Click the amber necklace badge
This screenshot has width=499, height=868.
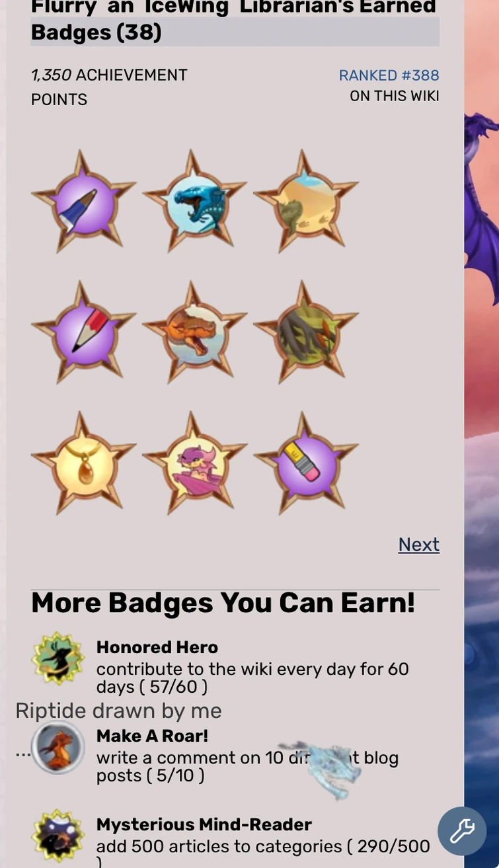click(84, 464)
